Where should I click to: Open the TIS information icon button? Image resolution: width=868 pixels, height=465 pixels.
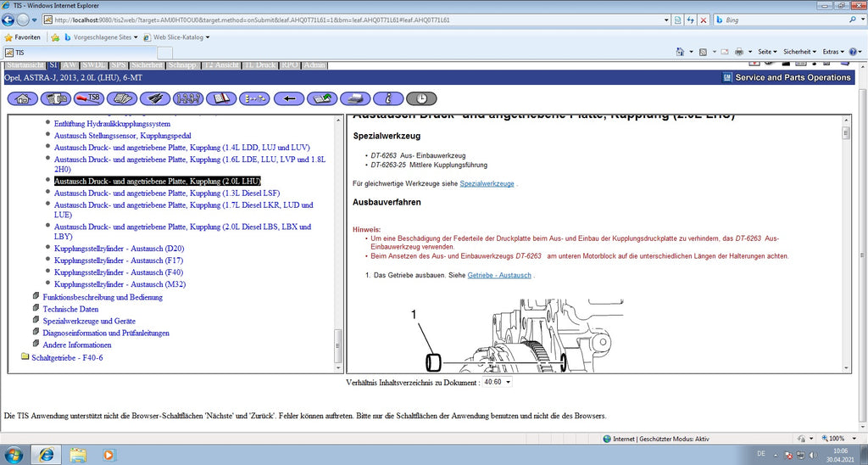(388, 98)
